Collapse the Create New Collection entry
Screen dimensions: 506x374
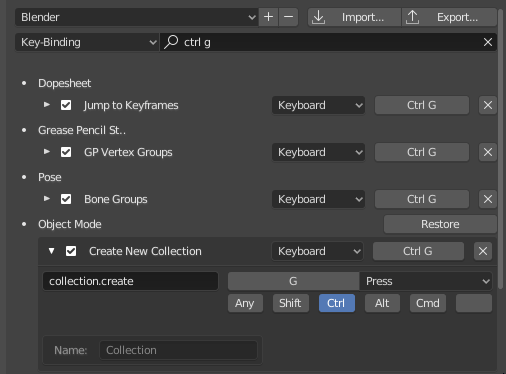pos(51,251)
